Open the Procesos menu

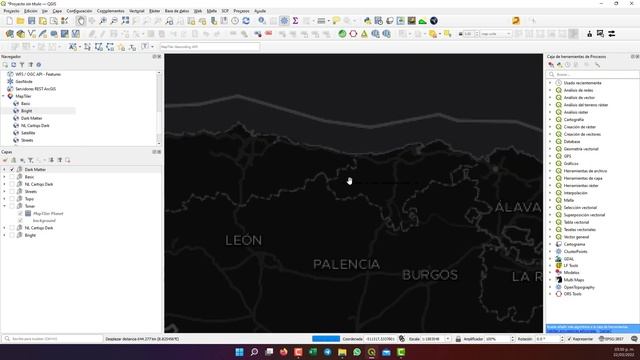tap(241, 11)
